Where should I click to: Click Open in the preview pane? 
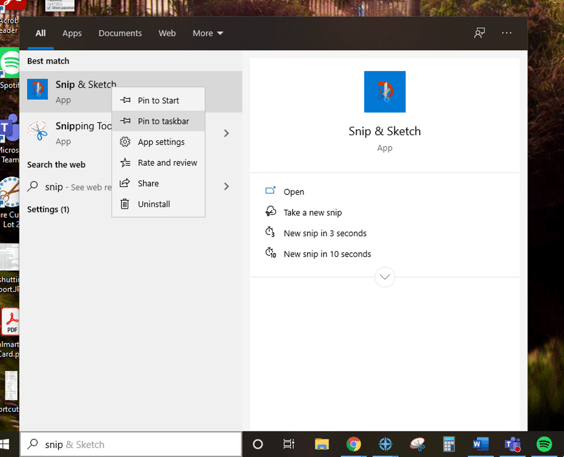click(294, 192)
